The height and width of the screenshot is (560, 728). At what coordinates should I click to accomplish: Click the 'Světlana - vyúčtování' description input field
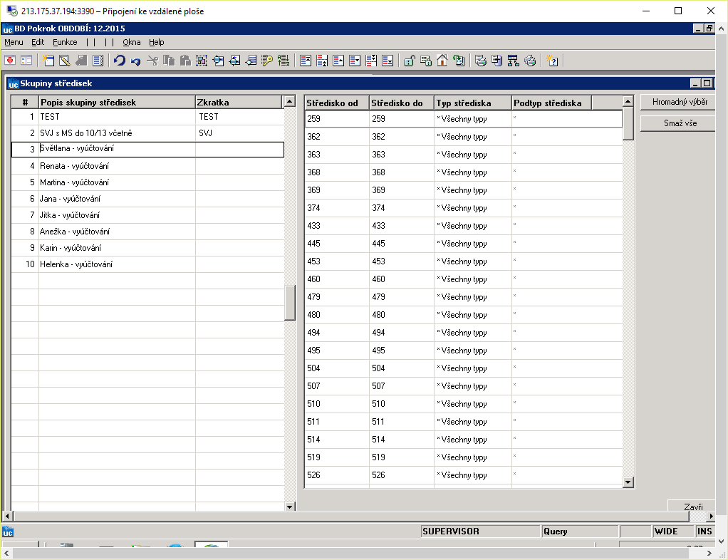[x=117, y=149]
